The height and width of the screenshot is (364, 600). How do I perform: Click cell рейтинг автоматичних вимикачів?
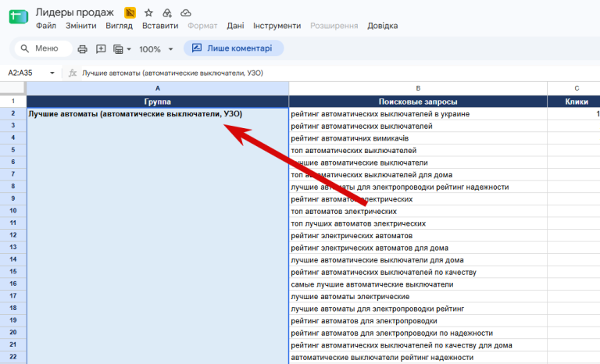[x=418, y=138]
